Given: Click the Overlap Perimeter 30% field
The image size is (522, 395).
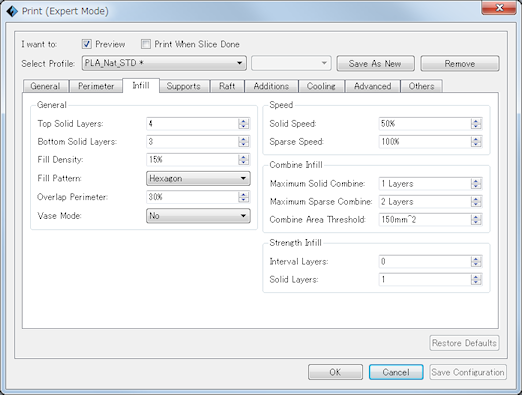Looking at the screenshot, I should pos(192,197).
